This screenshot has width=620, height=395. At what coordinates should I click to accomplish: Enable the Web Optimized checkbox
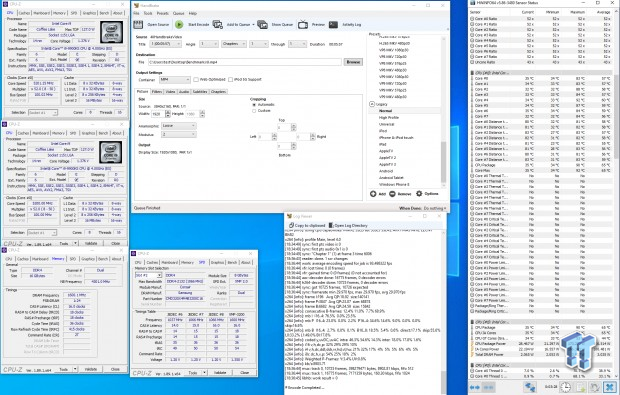coord(196,79)
